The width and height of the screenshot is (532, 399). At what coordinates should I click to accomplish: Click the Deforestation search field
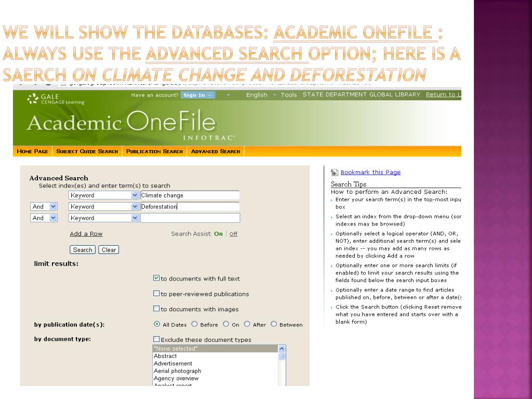tap(190, 207)
